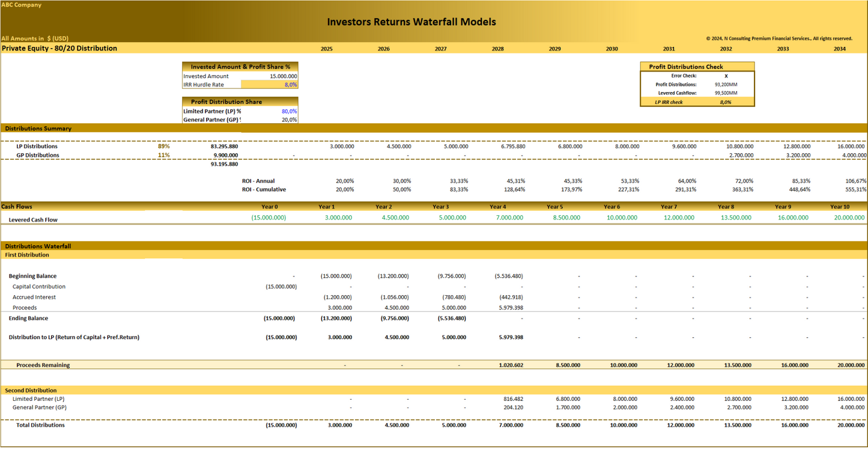Viewport: 868px width, 449px height.
Task: Select ROI Annual 106,67% for 2034
Action: coord(856,181)
